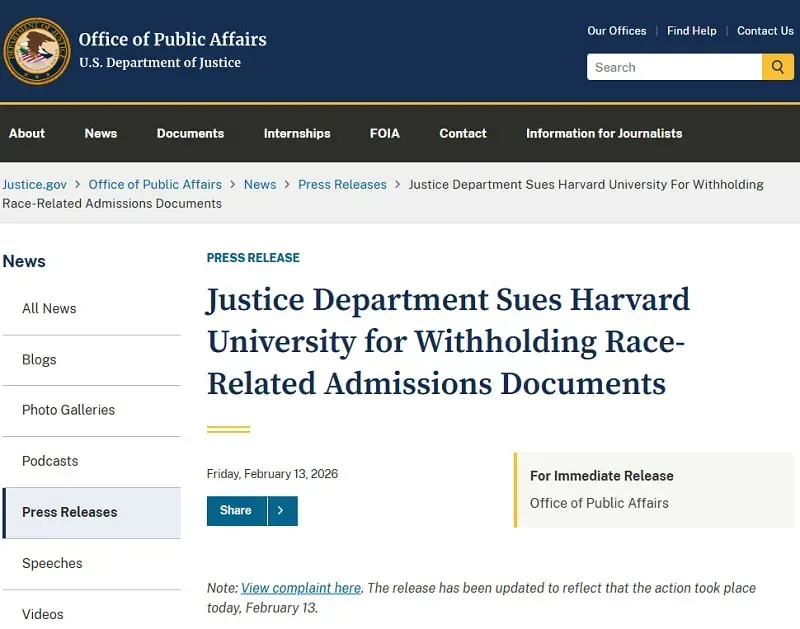Browse the Photo Galleries section
800x629 pixels.
[x=67, y=410]
